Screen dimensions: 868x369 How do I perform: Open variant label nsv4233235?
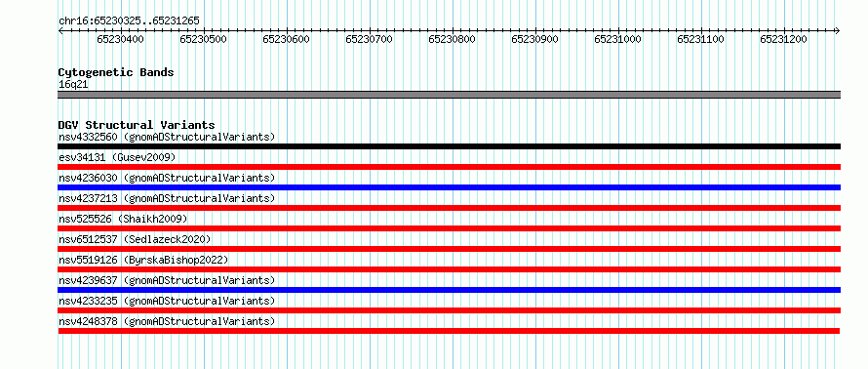[x=167, y=301]
